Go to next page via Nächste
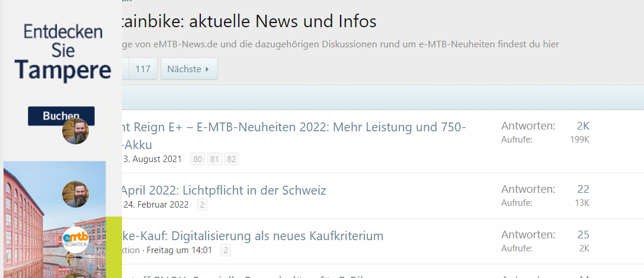This screenshot has width=644, height=278. (x=189, y=69)
